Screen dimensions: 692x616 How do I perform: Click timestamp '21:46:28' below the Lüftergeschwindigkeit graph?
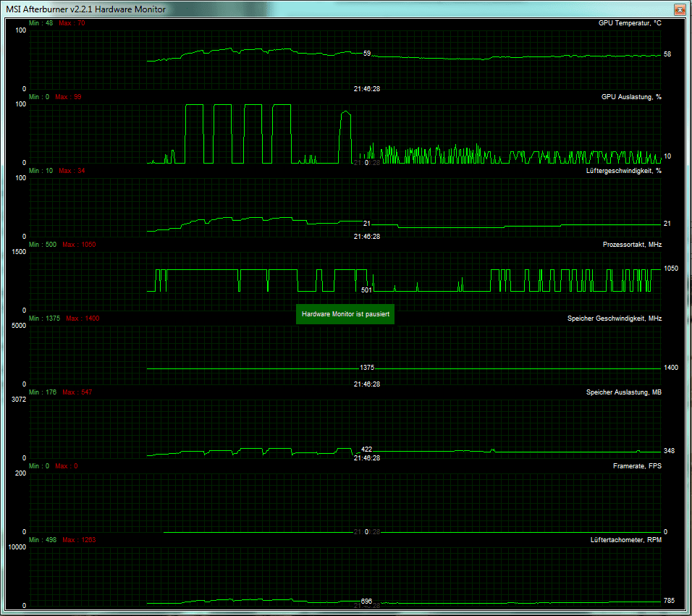[367, 237]
